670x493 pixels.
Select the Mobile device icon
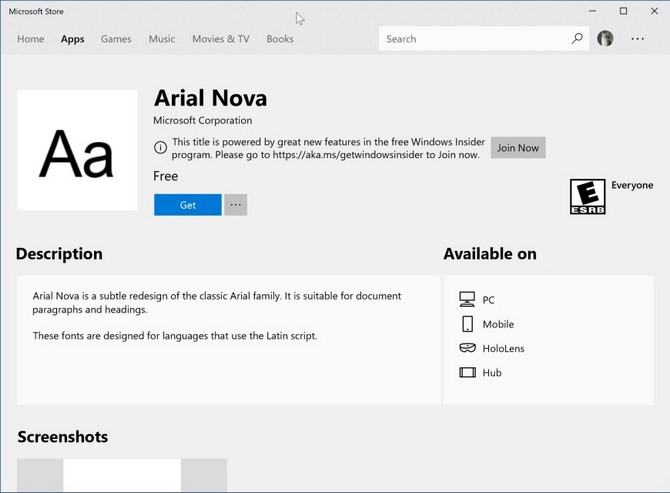467,324
